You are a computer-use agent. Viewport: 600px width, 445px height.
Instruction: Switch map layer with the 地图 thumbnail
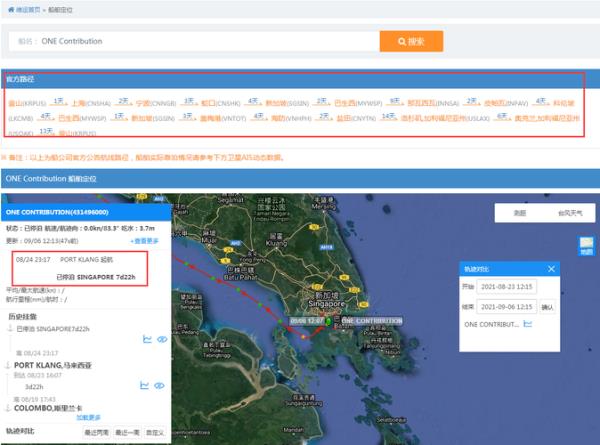click(x=586, y=246)
